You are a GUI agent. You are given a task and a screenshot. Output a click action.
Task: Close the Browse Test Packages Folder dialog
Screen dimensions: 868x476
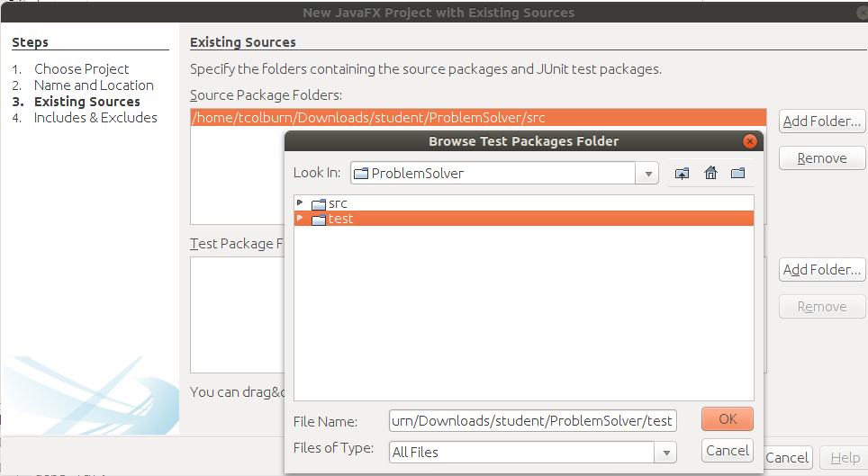[749, 141]
